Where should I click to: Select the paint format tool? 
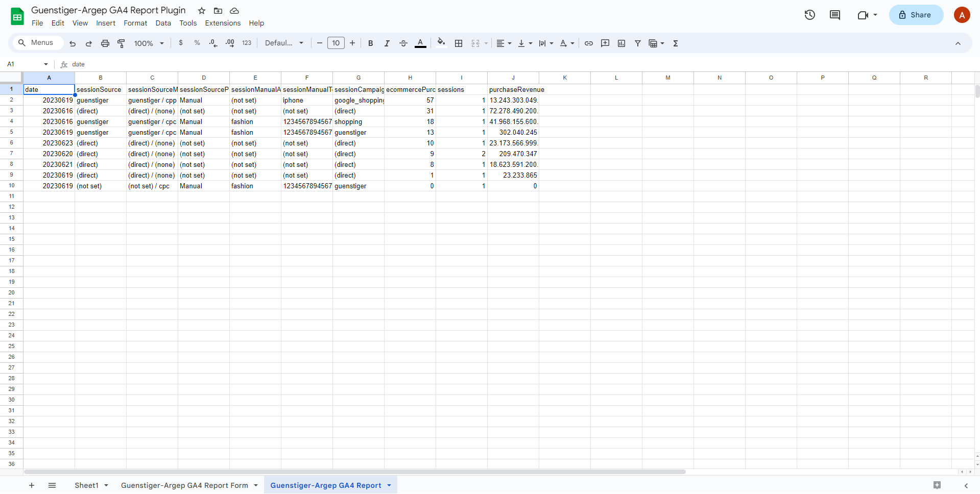[x=121, y=43]
